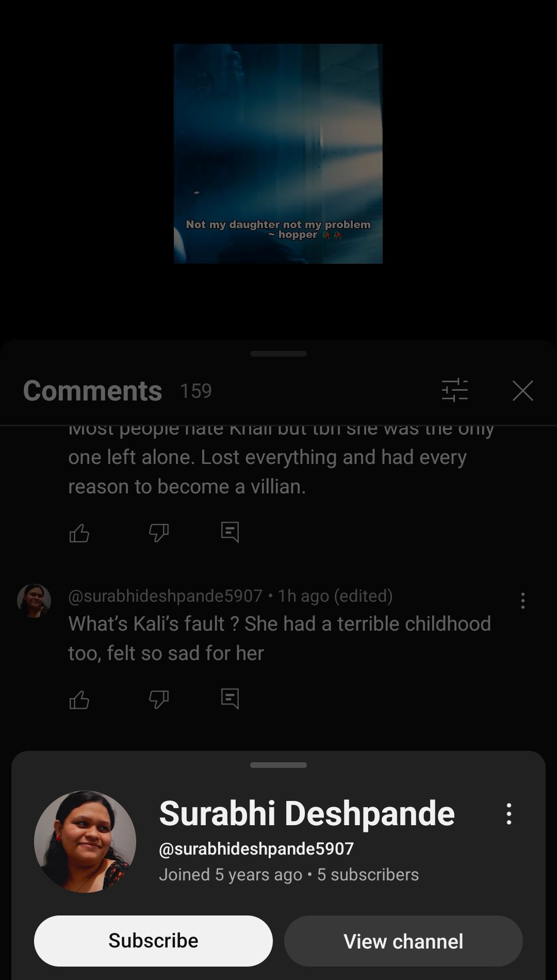
Task: Tap the channel card drag handle
Action: 278,765
